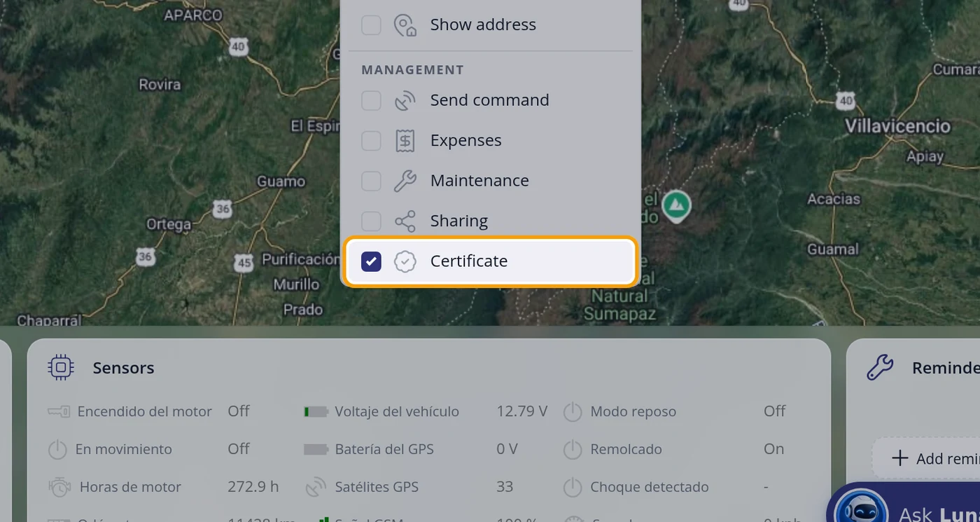Click the En movimiento Off value
This screenshot has height=522, width=980.
click(x=239, y=449)
